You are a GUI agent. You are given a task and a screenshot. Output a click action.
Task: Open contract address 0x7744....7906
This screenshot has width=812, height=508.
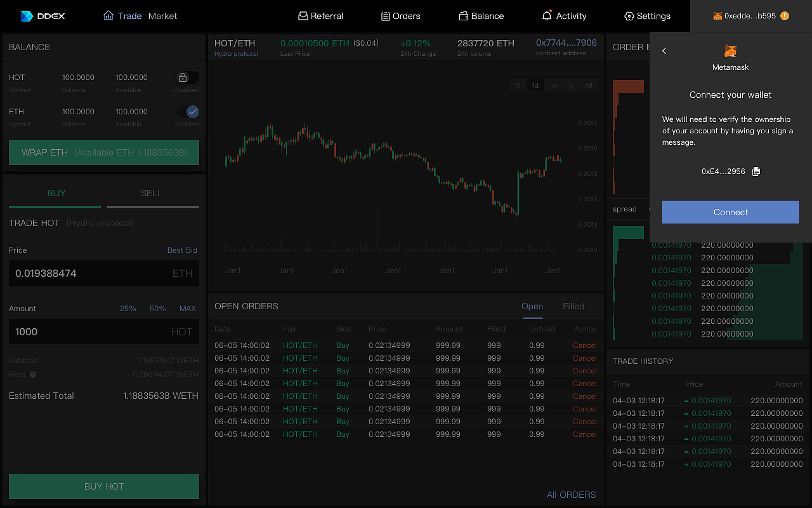566,43
